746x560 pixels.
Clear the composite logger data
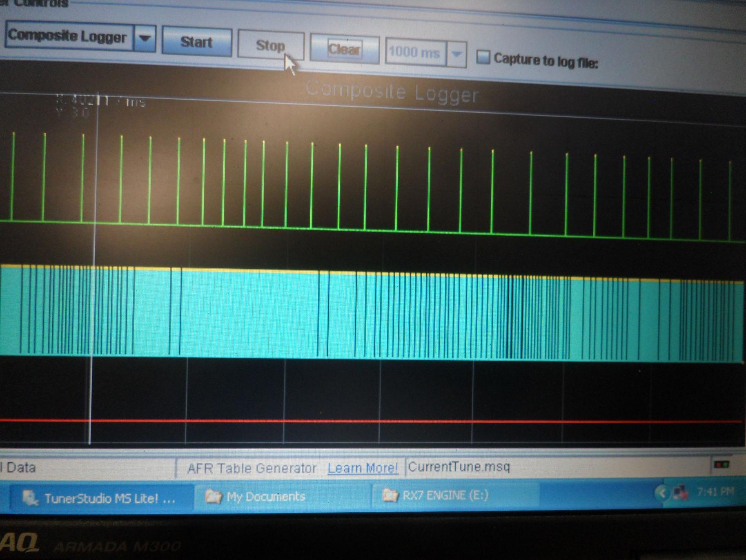click(x=345, y=49)
